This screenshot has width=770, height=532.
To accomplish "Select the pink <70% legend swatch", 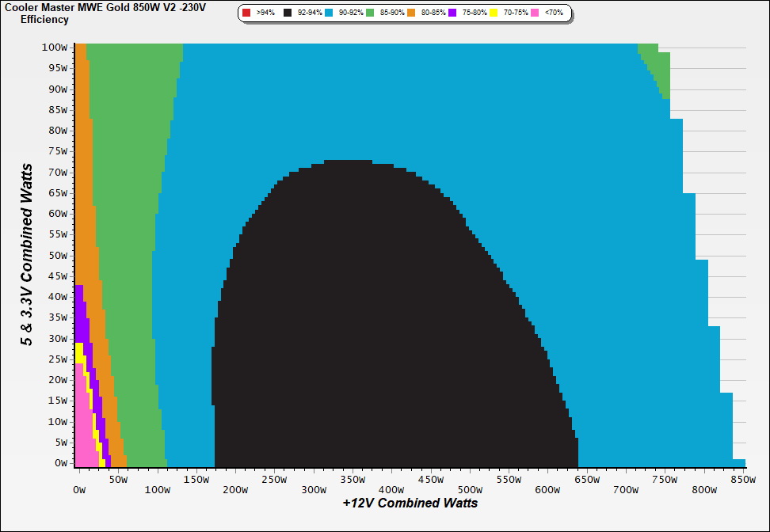I will coord(535,13).
